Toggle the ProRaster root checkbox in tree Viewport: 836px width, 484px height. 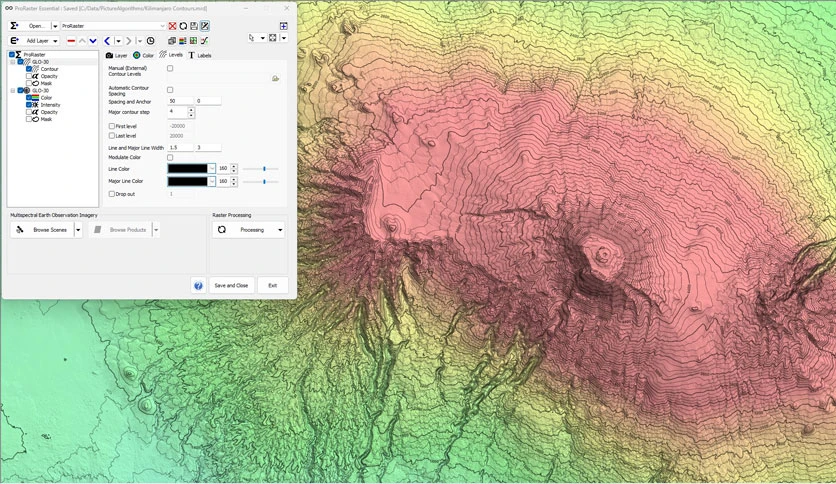(12, 54)
